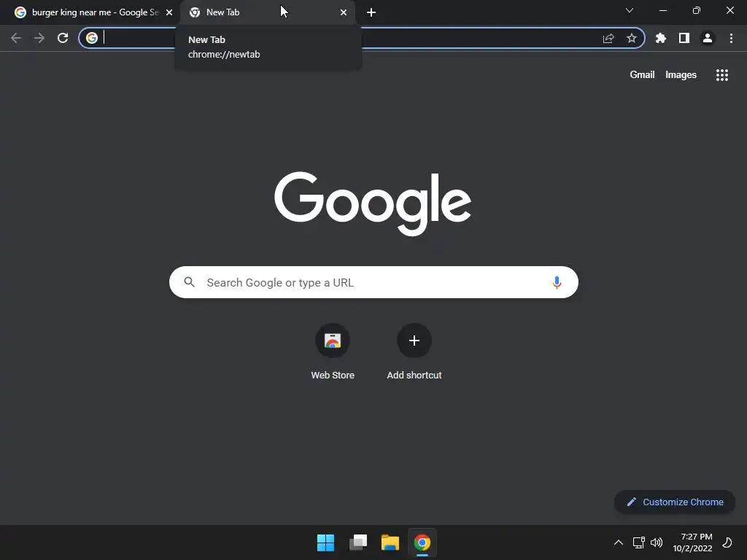Open the Extensions puzzle icon
The width and height of the screenshot is (747, 560).
[661, 38]
